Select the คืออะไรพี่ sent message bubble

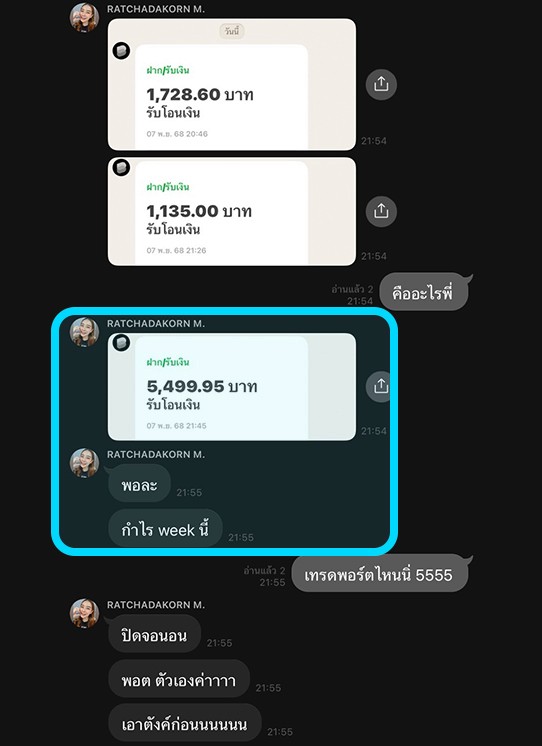point(425,292)
